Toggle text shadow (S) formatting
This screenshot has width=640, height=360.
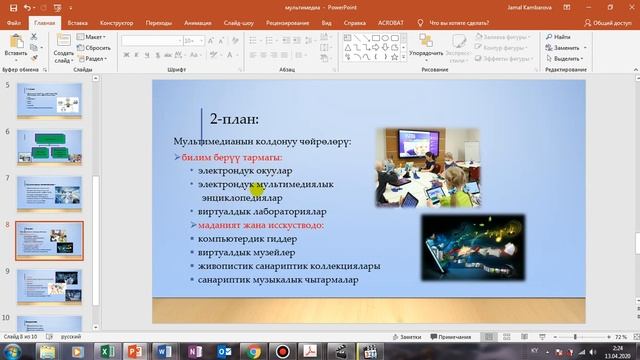pos(157,55)
